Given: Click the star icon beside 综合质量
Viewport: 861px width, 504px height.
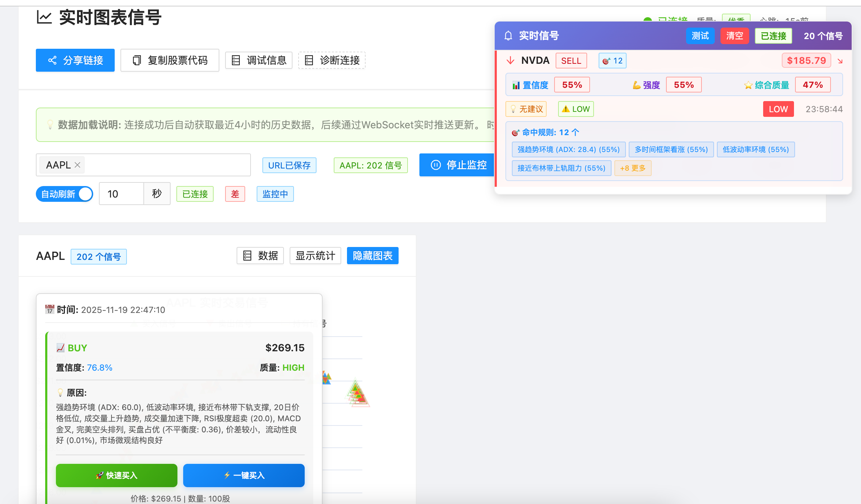Looking at the screenshot, I should coord(748,85).
